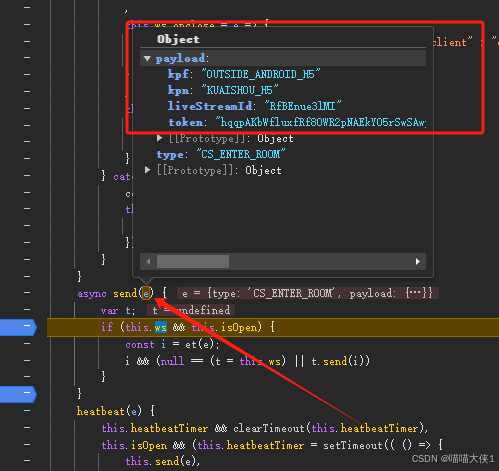Add breakpoint on 'async send(e)' line gutter
The height and width of the screenshot is (471, 499).
pos(27,293)
